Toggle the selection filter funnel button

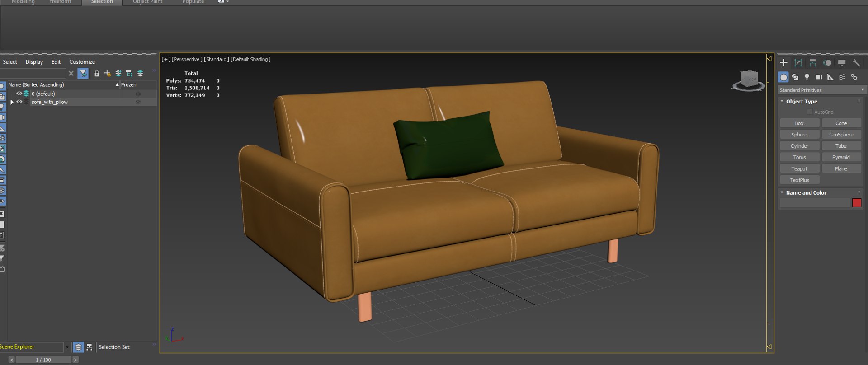coord(83,73)
